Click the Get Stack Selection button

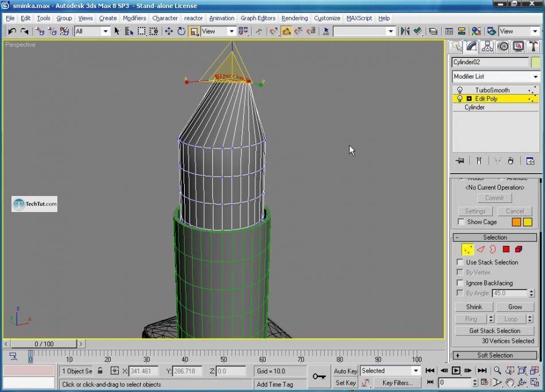(x=495, y=331)
